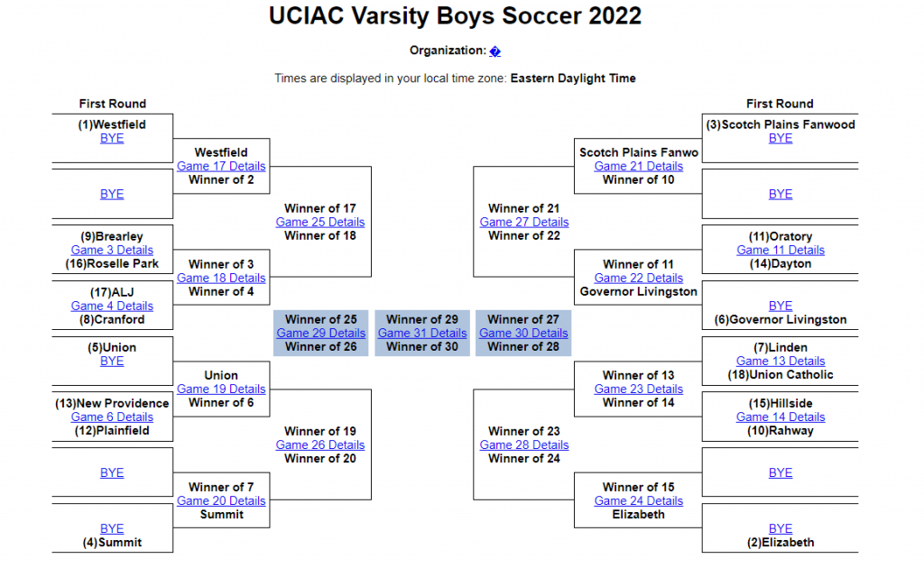The image size is (924, 568).
Task: Open Game 13 Details Linden vs Union Catholic
Action: pyautogui.click(x=781, y=362)
